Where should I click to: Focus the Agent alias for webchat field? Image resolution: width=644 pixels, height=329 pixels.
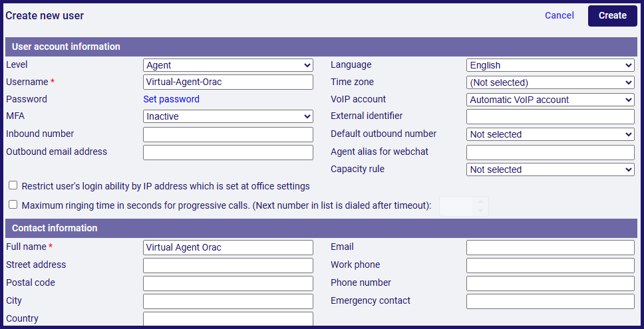(x=550, y=153)
